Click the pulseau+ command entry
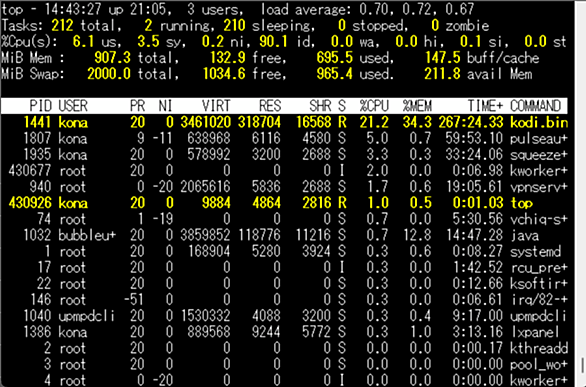This screenshot has width=586, height=387. pyautogui.click(x=539, y=139)
